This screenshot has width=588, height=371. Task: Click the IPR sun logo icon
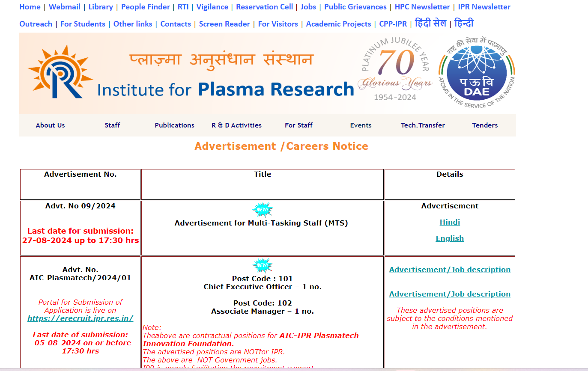pyautogui.click(x=60, y=71)
